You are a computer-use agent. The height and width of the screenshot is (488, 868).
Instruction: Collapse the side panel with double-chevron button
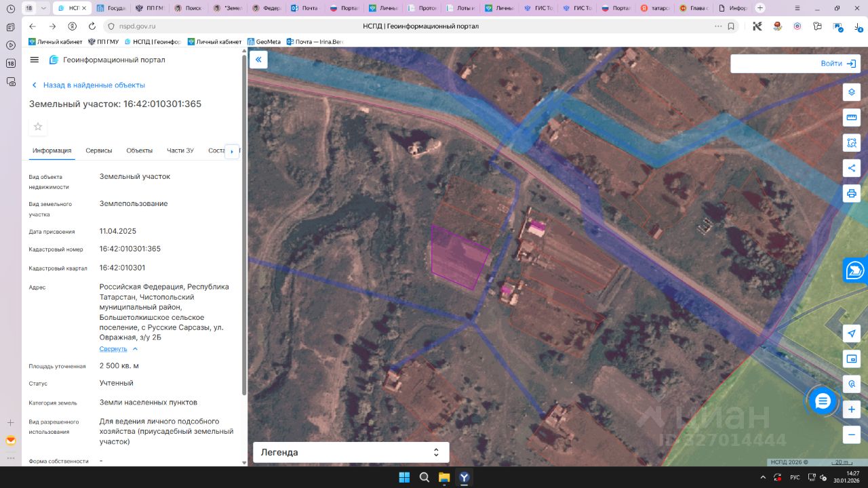[258, 60]
